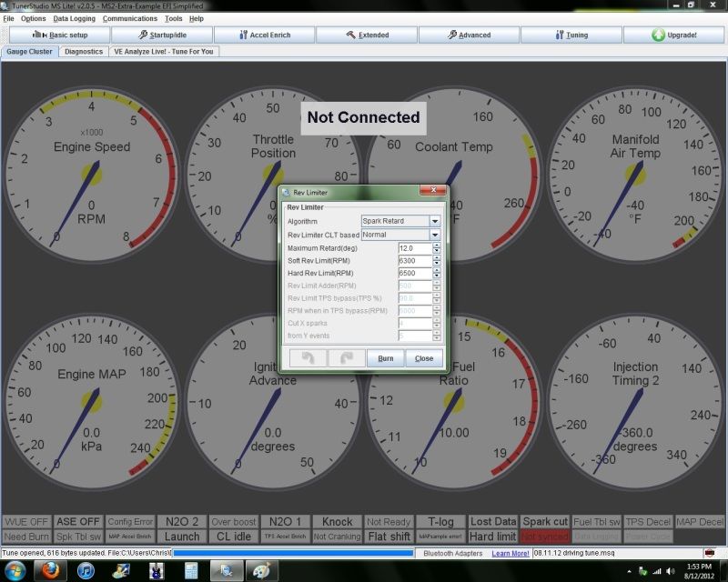Open the Data Logging menu

coord(74,18)
